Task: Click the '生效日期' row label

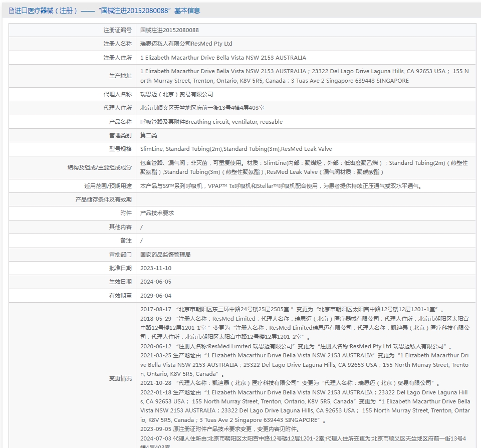Action: point(120,282)
